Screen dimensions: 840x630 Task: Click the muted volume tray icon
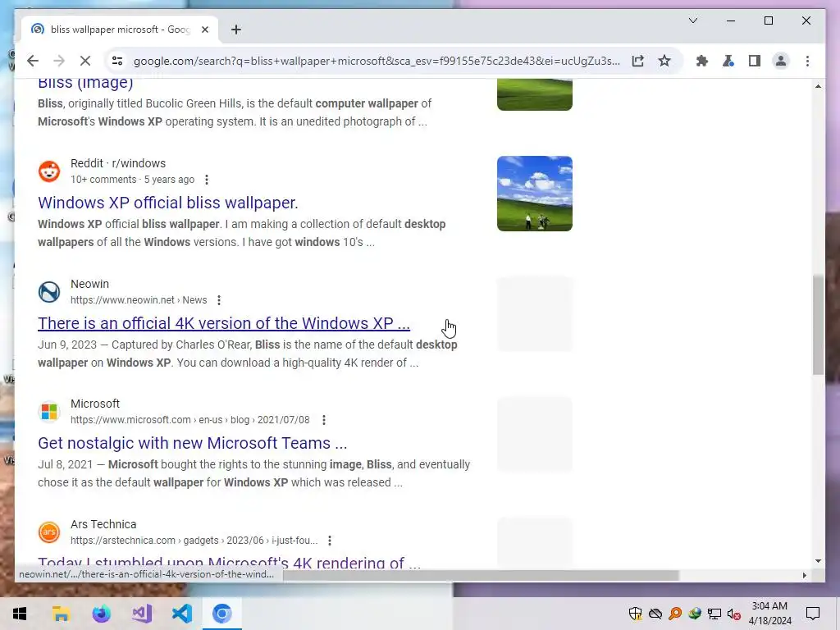click(x=734, y=614)
